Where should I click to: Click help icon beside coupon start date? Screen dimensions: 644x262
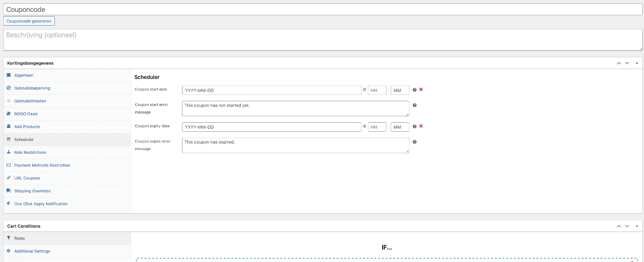414,90
